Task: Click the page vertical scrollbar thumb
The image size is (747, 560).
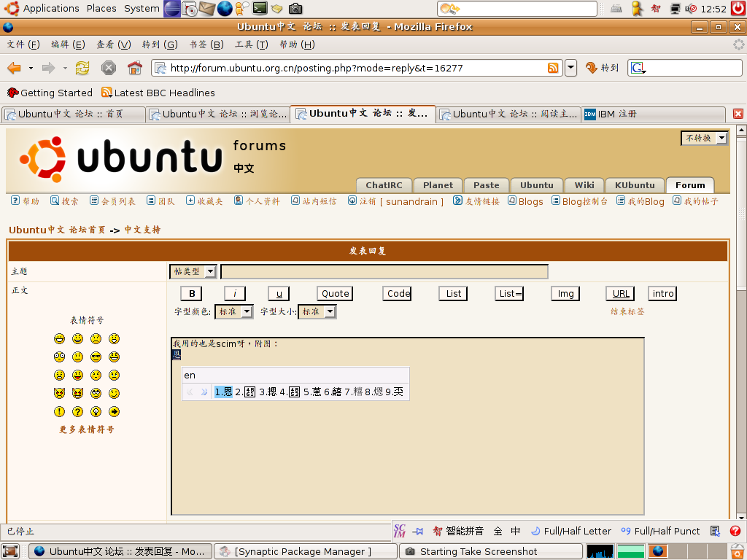Action: tap(741, 213)
